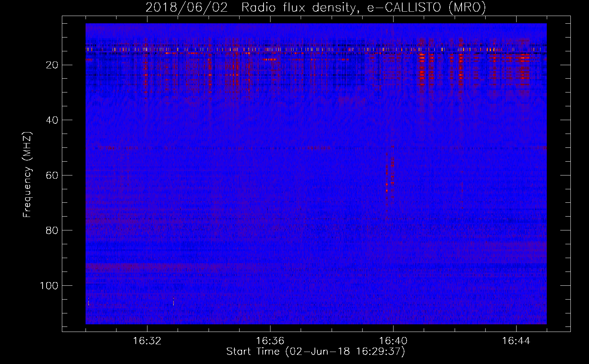
Task: Click the 100 MHz frequency tick label
Action: click(49, 286)
